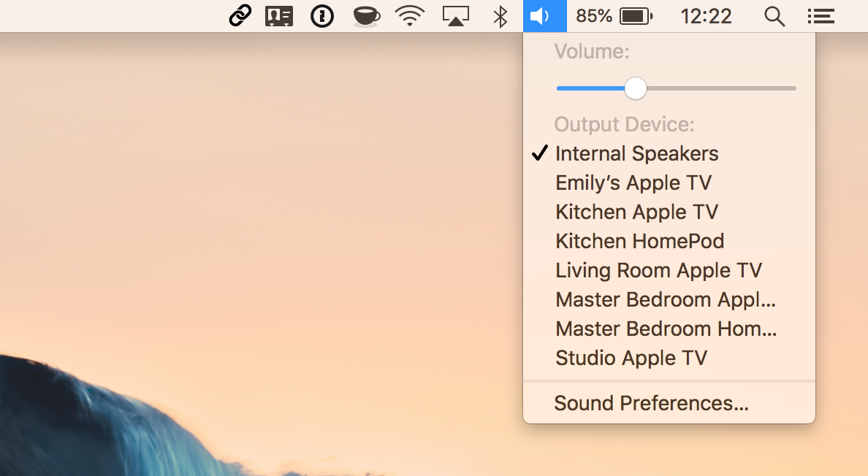The width and height of the screenshot is (868, 476).
Task: Open Spotlight search magnifier
Action: click(x=774, y=15)
